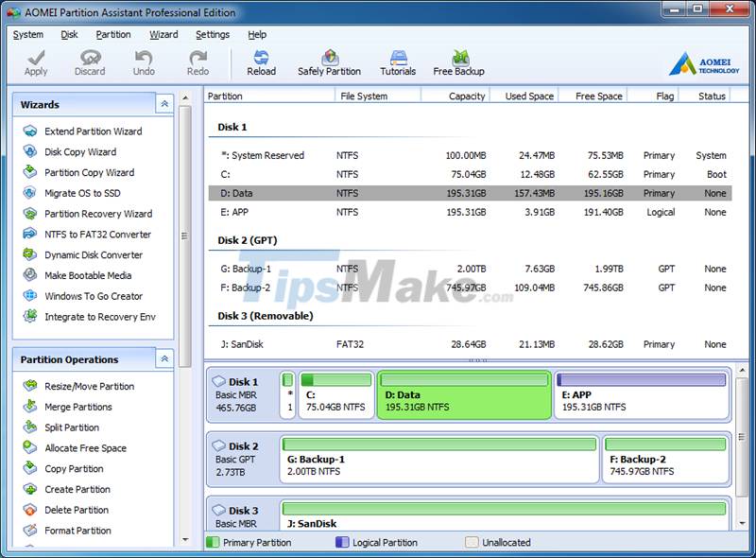The width and height of the screenshot is (756, 558).
Task: Collapse the Partition Operations panel
Action: pos(163,359)
